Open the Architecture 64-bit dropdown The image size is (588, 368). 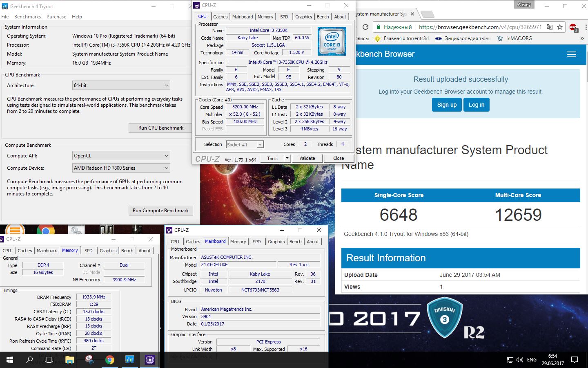(121, 85)
